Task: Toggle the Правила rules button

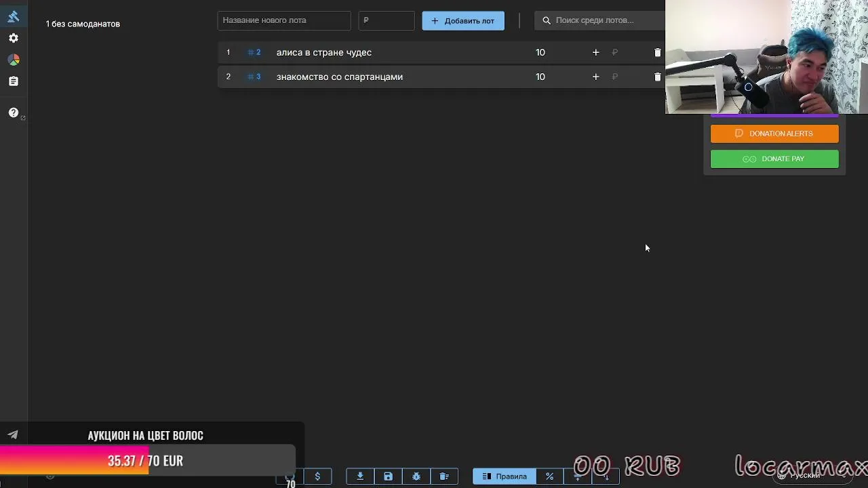Action: tap(505, 476)
